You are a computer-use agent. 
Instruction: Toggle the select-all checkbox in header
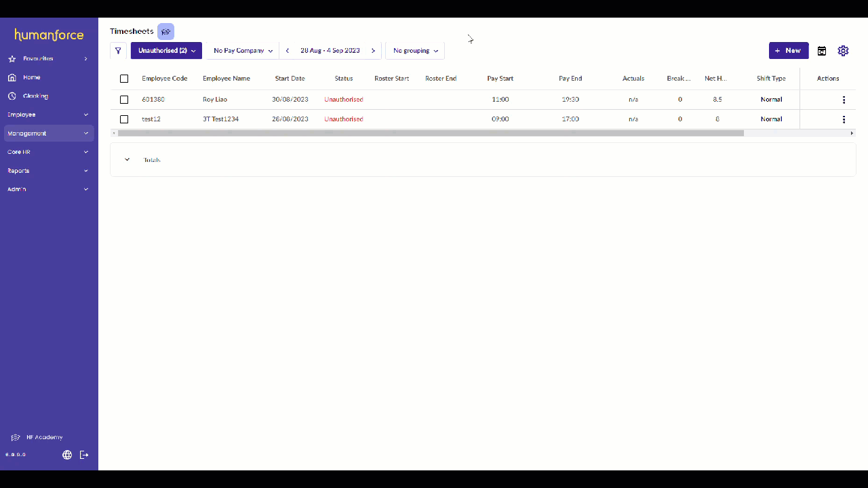click(x=124, y=79)
